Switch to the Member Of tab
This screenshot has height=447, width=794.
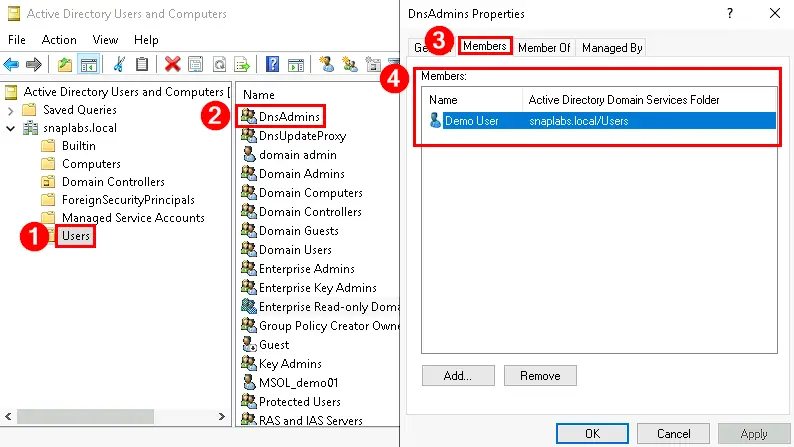[544, 48]
